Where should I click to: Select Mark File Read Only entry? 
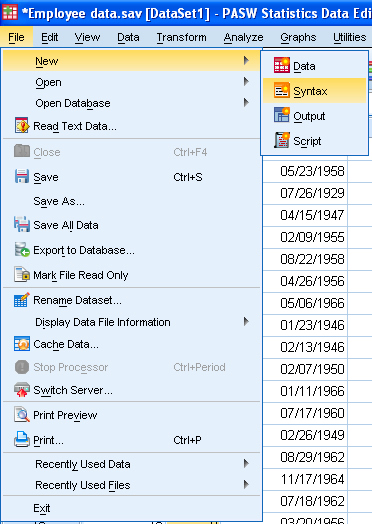pyautogui.click(x=131, y=275)
